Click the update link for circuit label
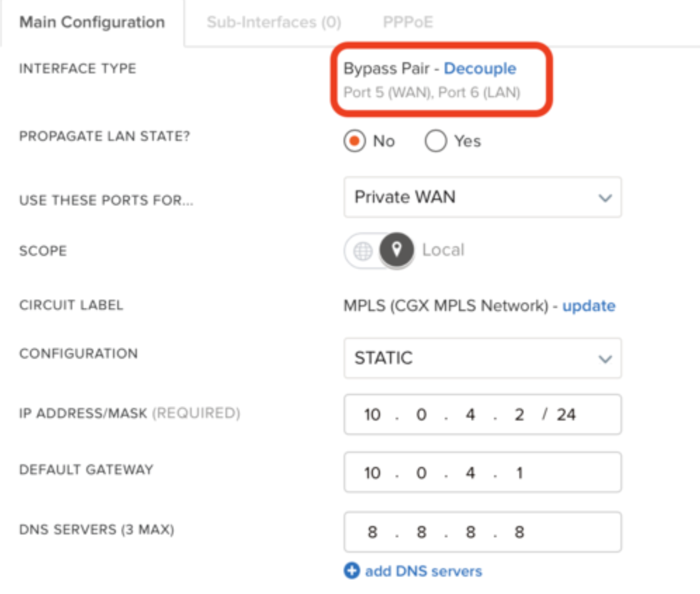This screenshot has height=594, width=700. tap(589, 306)
